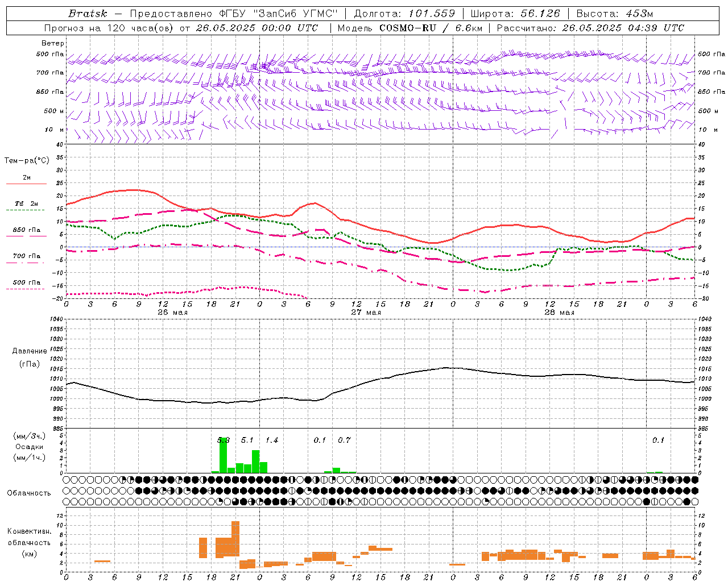Screen dimensions: 728x582
Task: Click the "700 гПа" dash-dot legend line
Action: tap(25, 263)
